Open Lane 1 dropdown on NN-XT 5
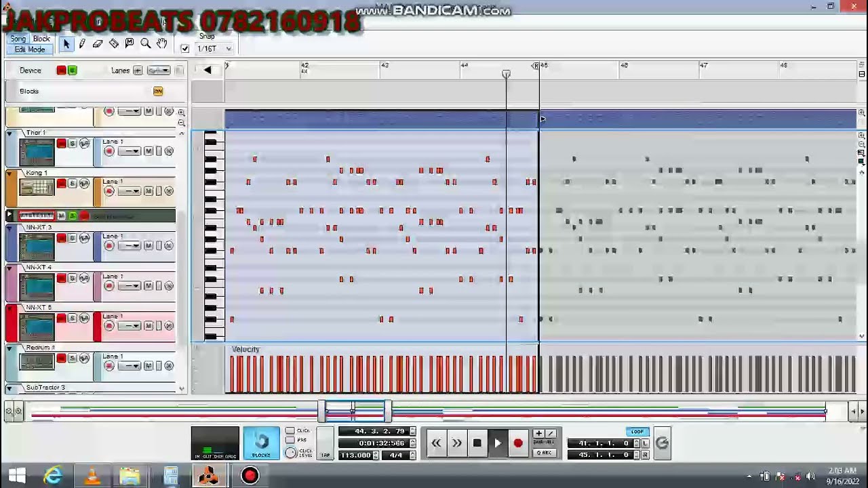868x488 pixels. (130, 326)
